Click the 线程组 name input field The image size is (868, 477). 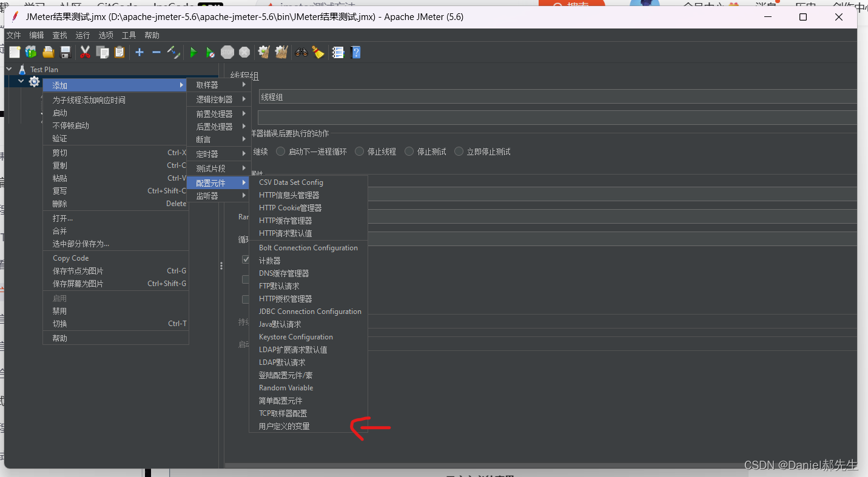tap(557, 97)
